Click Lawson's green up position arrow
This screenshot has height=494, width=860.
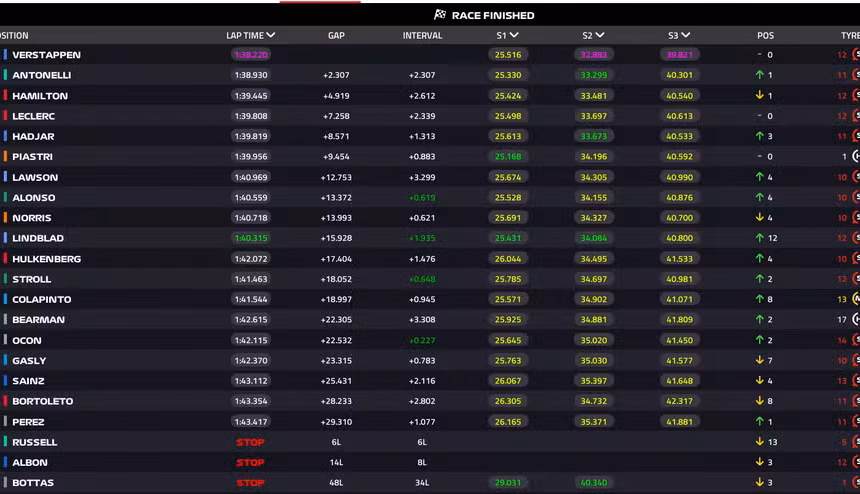pos(760,177)
